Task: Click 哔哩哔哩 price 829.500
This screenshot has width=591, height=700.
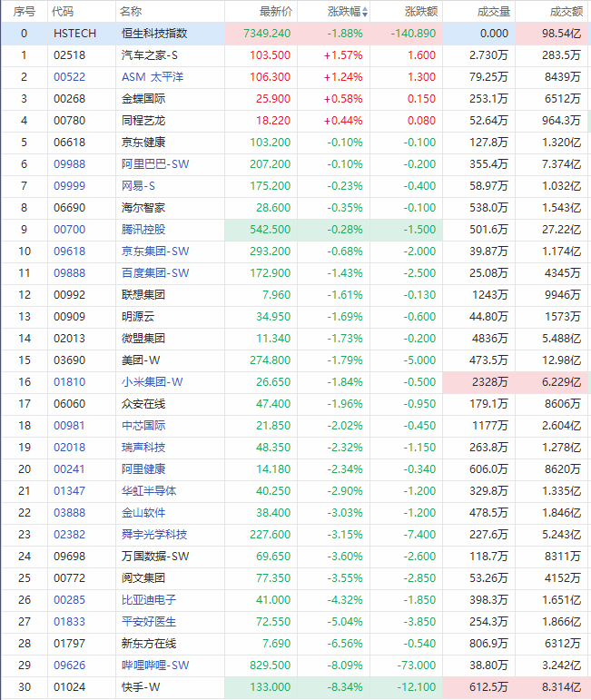Action: coord(270,665)
